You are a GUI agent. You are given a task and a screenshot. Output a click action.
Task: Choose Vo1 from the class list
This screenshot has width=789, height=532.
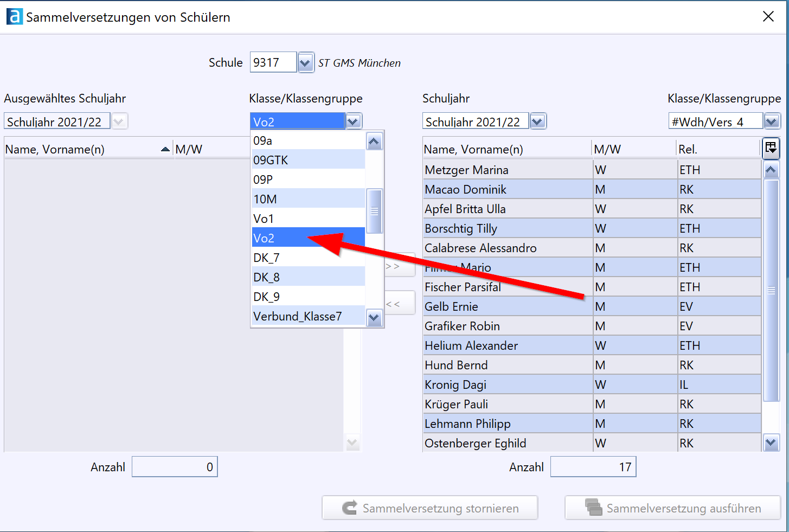[308, 219]
